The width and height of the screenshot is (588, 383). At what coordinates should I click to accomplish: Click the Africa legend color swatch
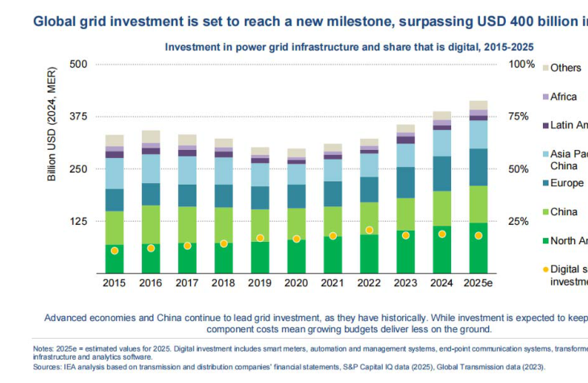pos(545,97)
